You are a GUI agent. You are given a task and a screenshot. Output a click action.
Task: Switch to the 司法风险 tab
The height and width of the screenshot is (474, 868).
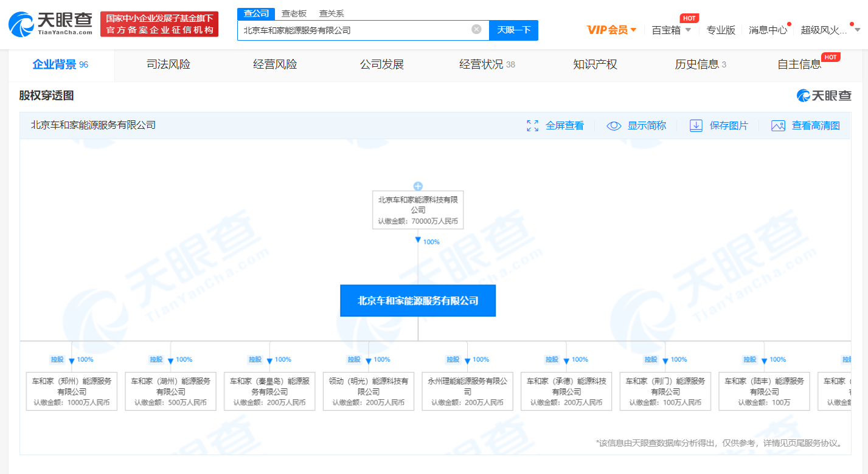tap(168, 64)
